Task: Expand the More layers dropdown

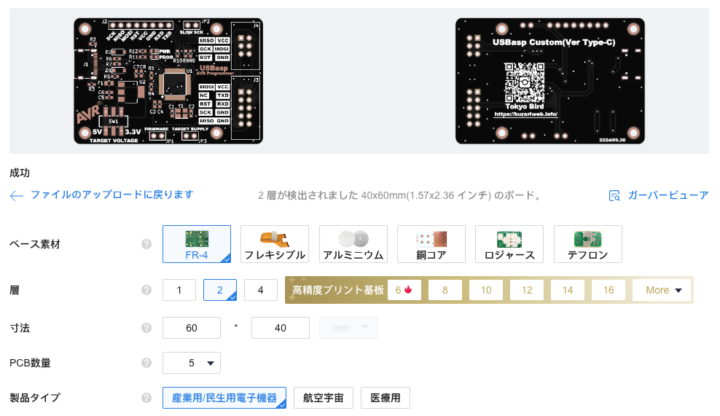Action: 662,290
